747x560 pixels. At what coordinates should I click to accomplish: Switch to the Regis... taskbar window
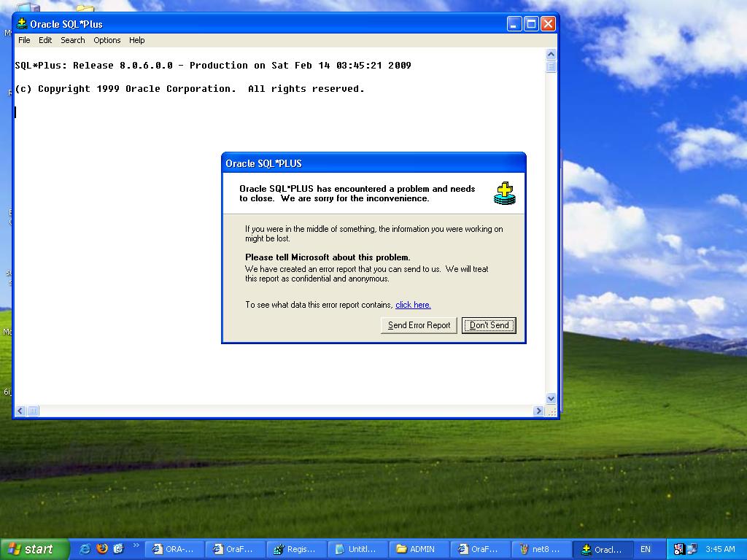[296, 549]
